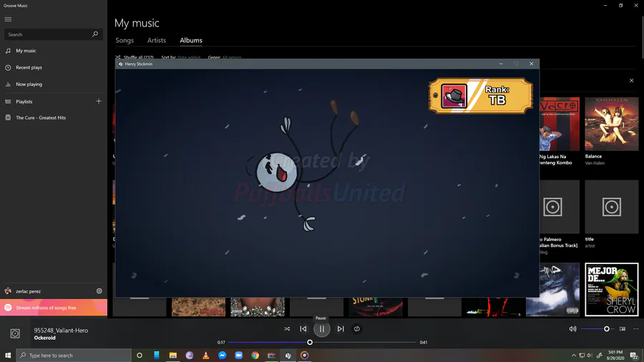The image size is (644, 362).
Task: Open My music in sidebar
Action: [54, 51]
